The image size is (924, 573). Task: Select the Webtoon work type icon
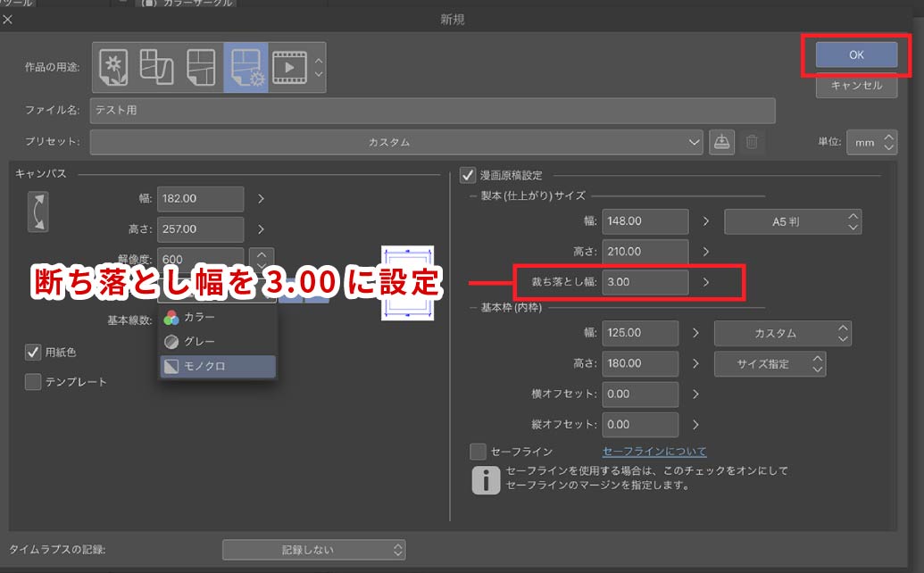157,67
